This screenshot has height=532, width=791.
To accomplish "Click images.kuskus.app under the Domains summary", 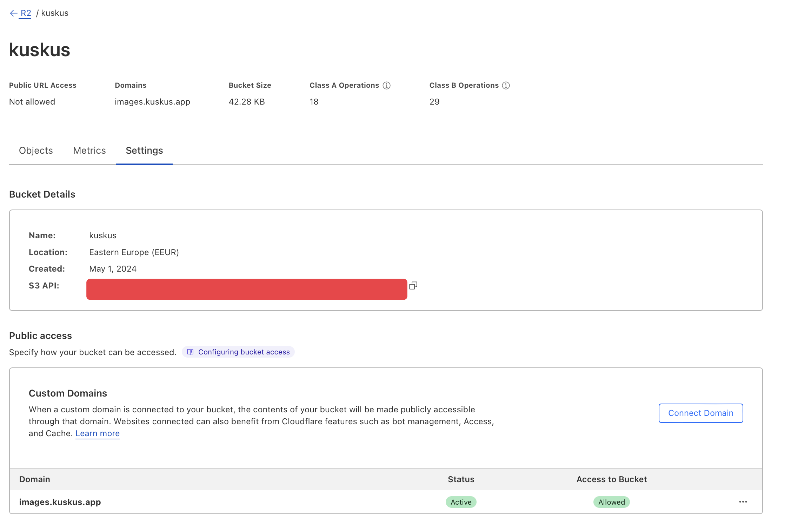I will [152, 102].
